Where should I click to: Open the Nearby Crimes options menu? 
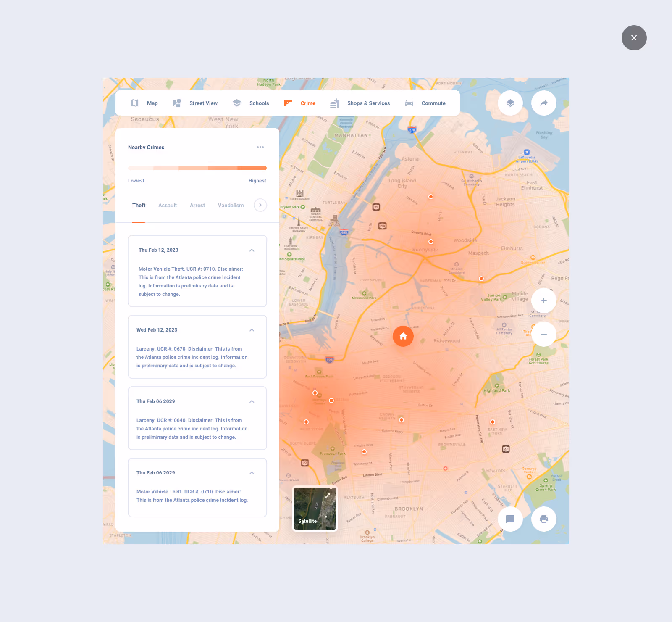tap(260, 147)
